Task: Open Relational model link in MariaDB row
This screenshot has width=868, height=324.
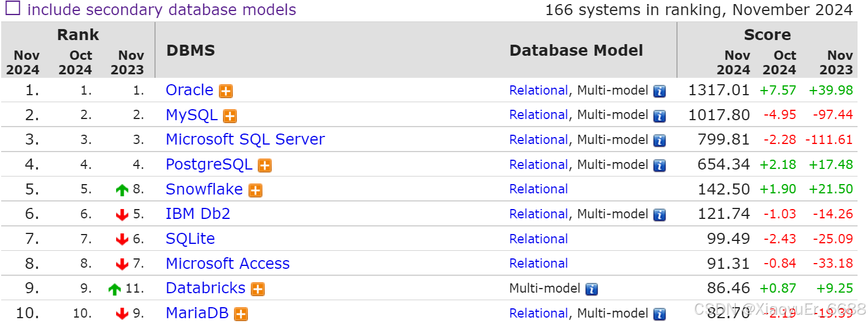Action: (538, 314)
